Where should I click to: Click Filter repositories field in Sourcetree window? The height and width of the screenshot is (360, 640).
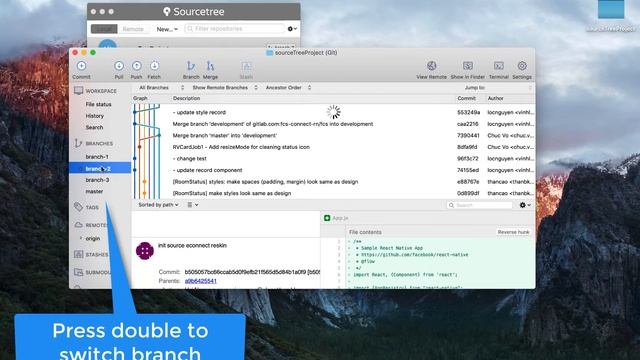[235, 29]
